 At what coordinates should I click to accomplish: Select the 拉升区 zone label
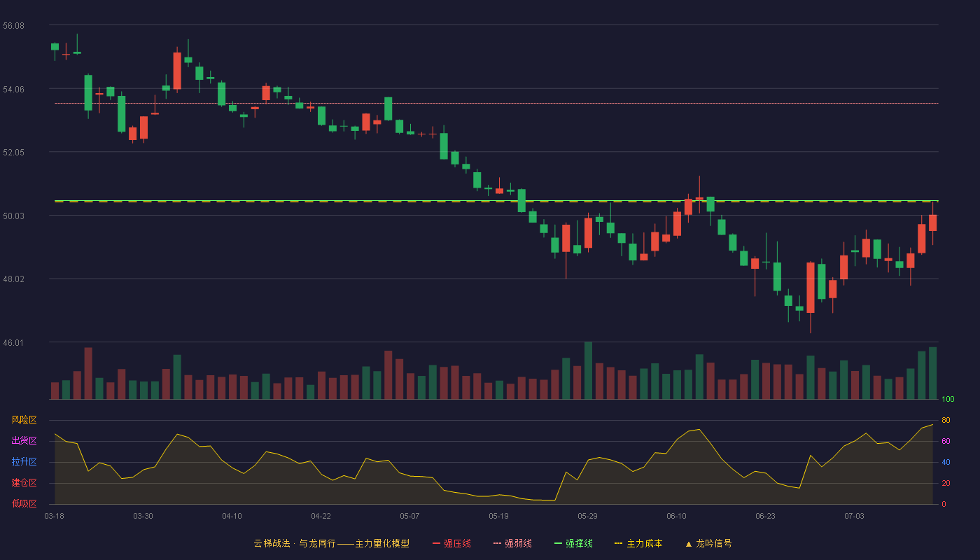pyautogui.click(x=24, y=462)
